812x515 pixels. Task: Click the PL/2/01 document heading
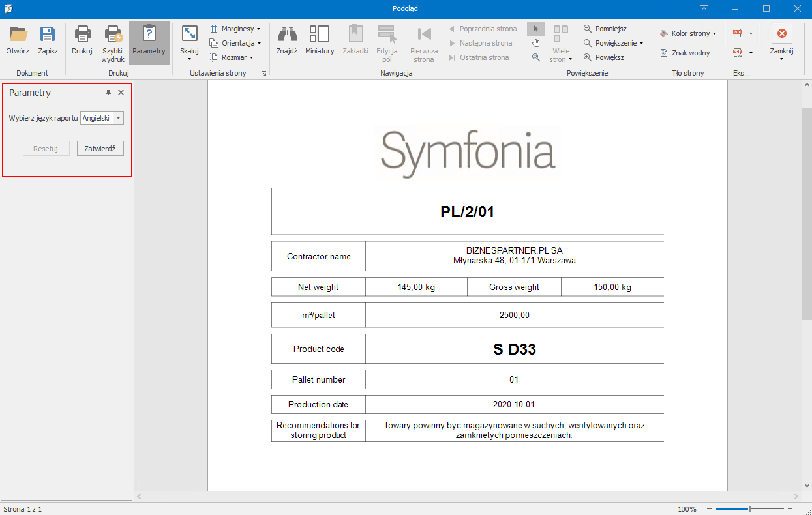468,212
